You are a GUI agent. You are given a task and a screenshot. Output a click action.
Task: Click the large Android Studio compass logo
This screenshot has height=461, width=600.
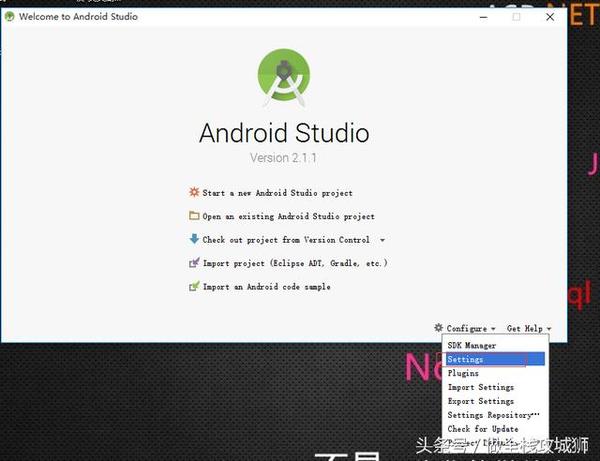point(284,77)
